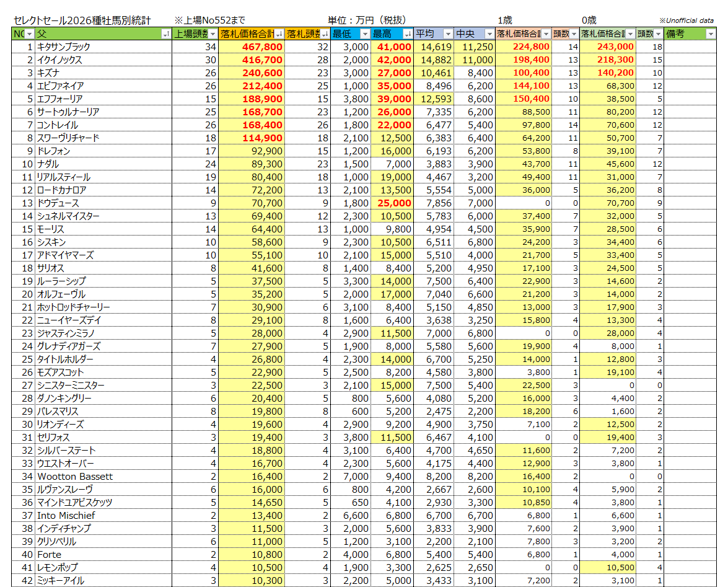Screen dimensions: 728x587
Task: Open the 平均 column filter dropdown
Action: tap(447, 34)
